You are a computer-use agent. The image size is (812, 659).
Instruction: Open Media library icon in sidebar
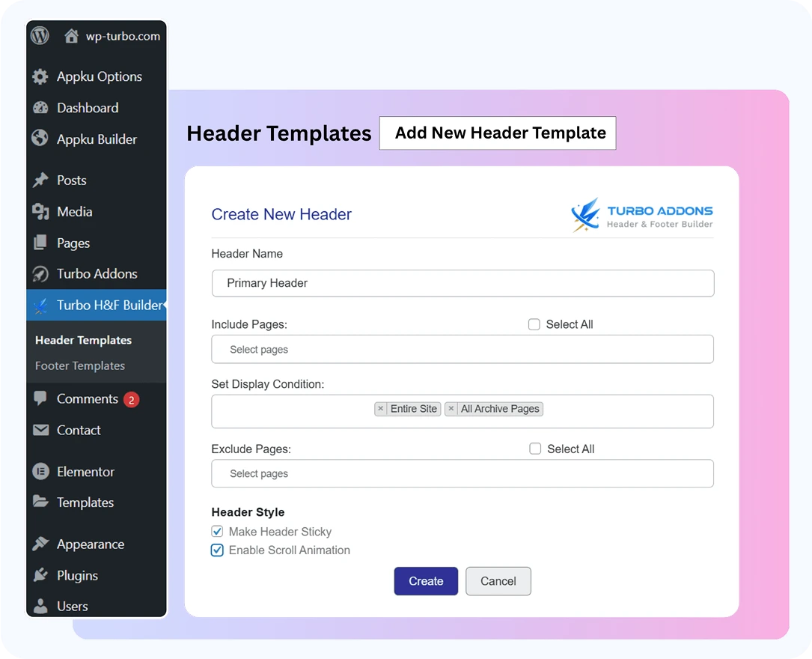tap(40, 212)
